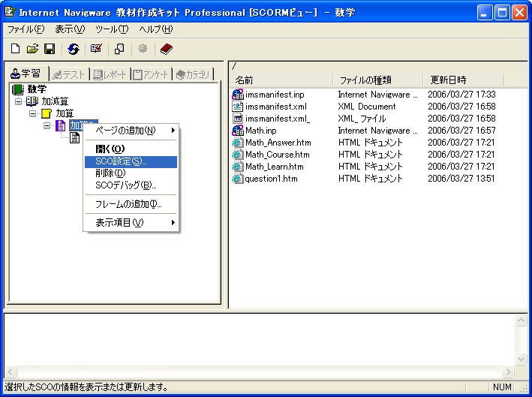Collapse the selected SCO tree node
The width and height of the screenshot is (532, 397).
click(47, 126)
